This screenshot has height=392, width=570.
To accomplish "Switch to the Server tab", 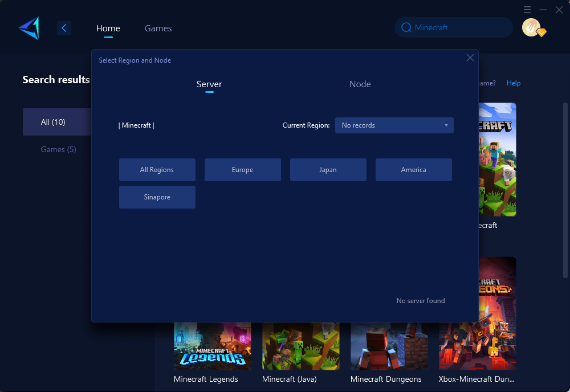I will click(x=209, y=84).
